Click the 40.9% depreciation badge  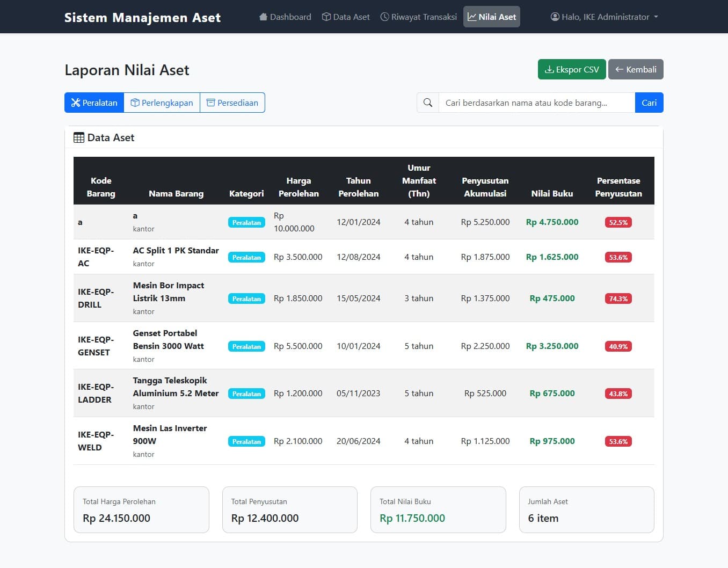[x=618, y=346]
